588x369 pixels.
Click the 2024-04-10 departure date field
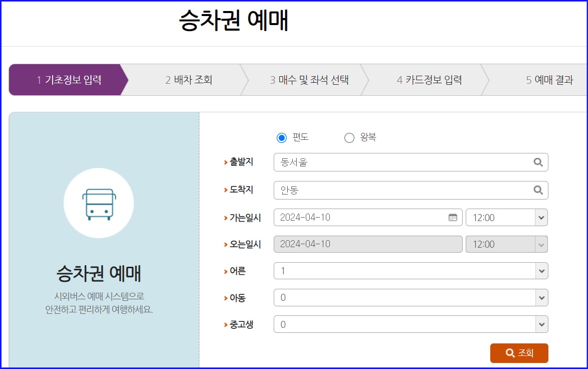click(351, 217)
